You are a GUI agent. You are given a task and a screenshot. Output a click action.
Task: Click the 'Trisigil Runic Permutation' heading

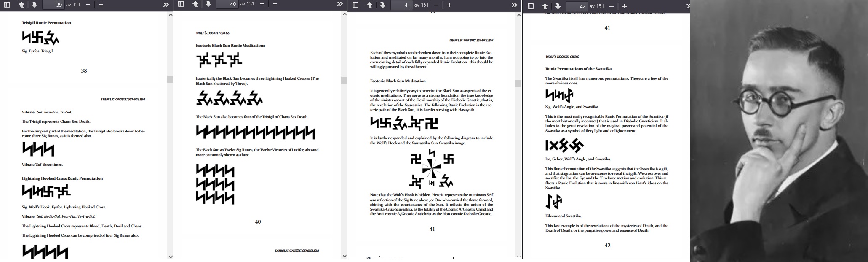click(x=46, y=23)
